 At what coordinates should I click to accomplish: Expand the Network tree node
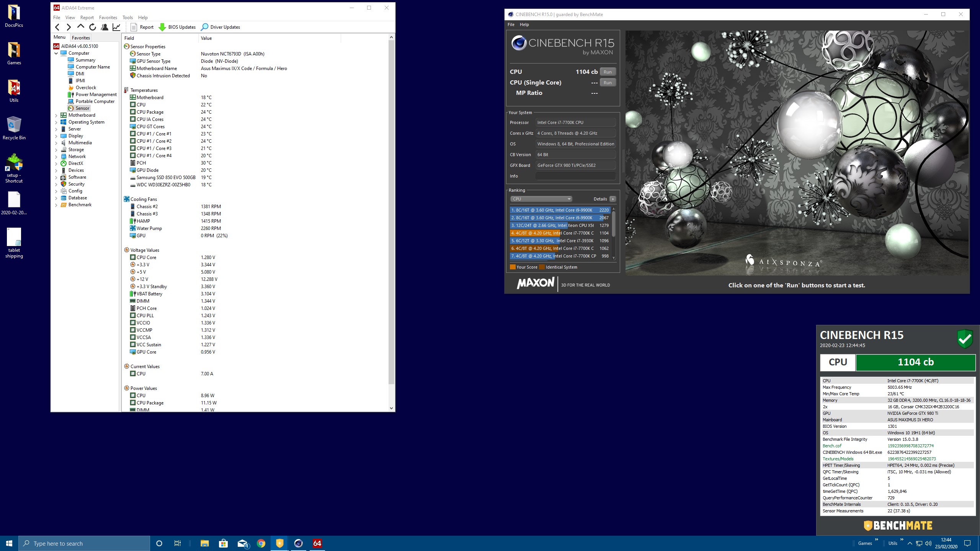[x=56, y=156]
